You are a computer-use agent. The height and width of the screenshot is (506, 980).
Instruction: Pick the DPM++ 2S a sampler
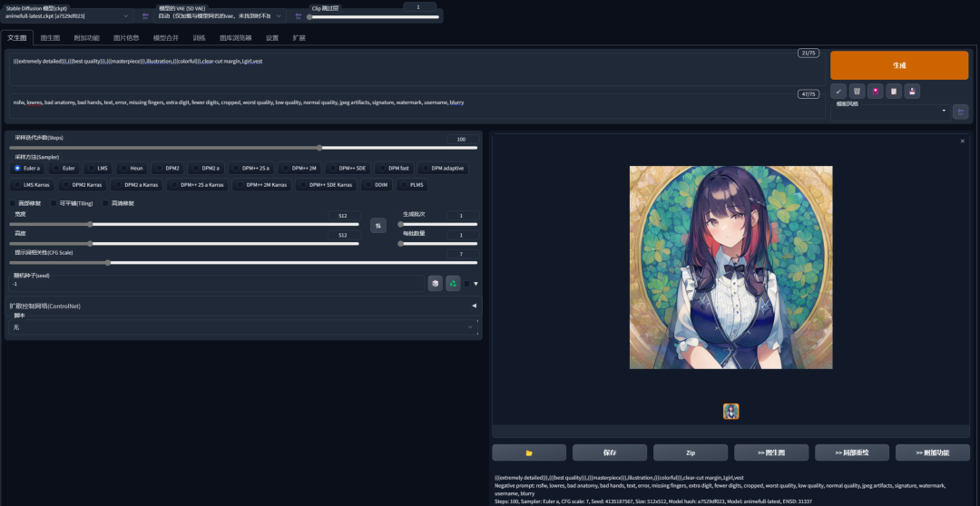[251, 168]
